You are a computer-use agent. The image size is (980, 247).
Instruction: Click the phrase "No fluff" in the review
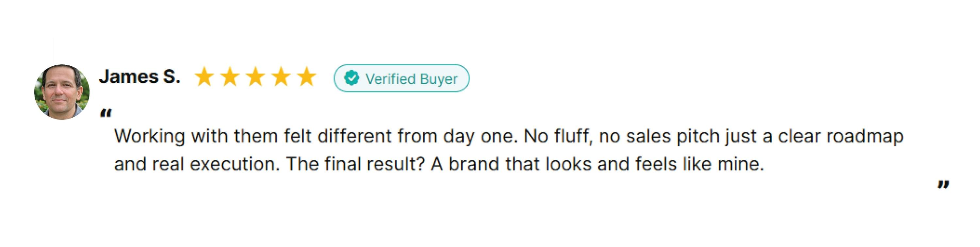pos(558,136)
